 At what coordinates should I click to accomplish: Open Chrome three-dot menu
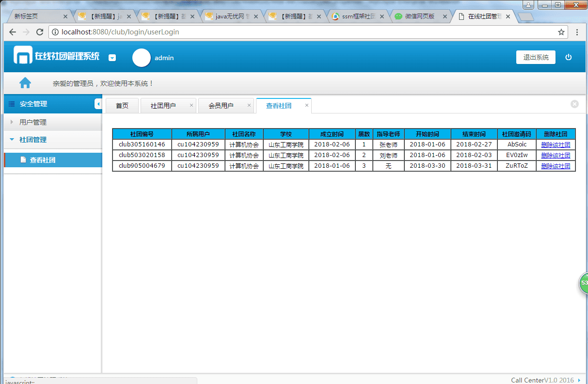click(x=577, y=32)
